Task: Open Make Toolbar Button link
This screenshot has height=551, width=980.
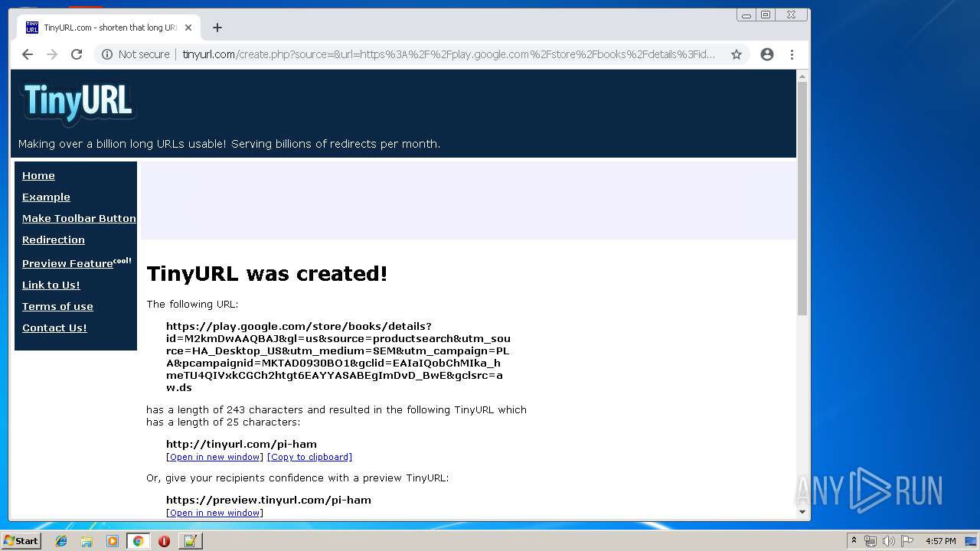Action: (79, 218)
